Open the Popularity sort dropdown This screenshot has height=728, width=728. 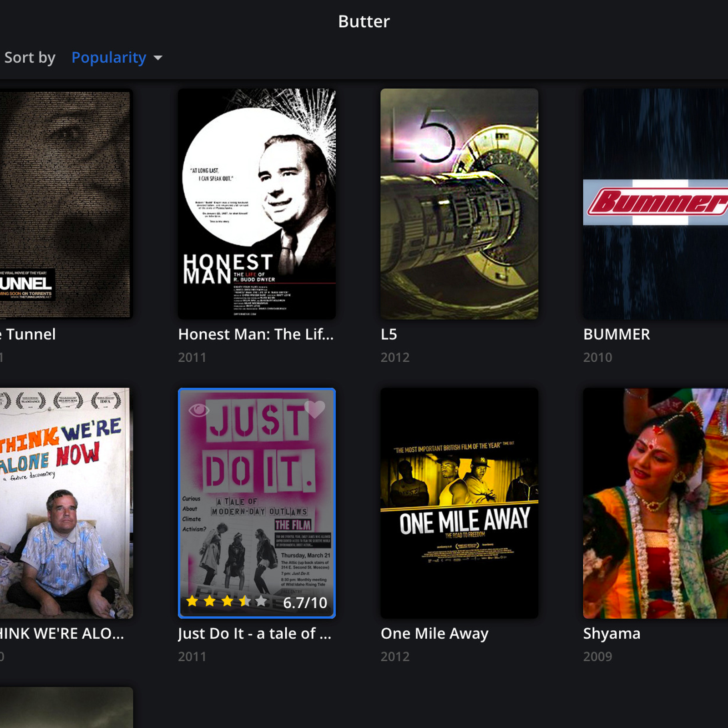pos(116,58)
